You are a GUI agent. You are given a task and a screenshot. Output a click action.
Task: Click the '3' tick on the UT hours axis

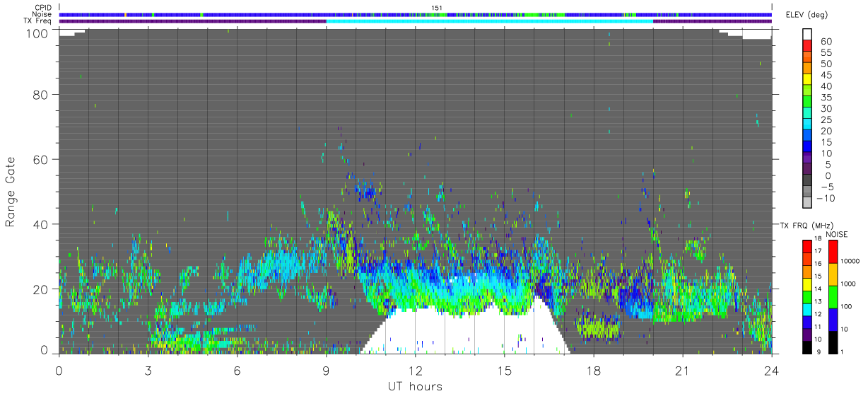(148, 370)
